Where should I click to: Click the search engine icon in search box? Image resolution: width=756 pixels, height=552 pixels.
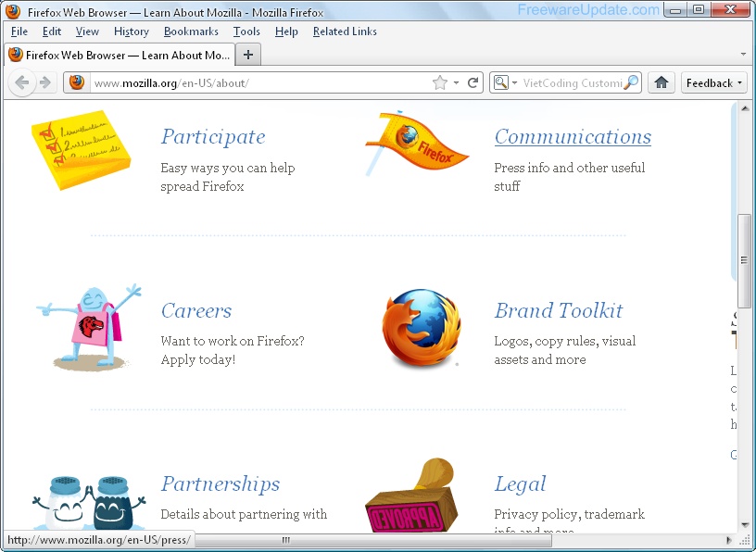pyautogui.click(x=501, y=83)
